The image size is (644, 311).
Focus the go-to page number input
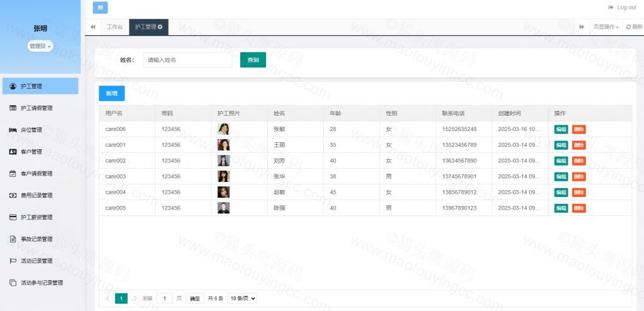pyautogui.click(x=165, y=298)
